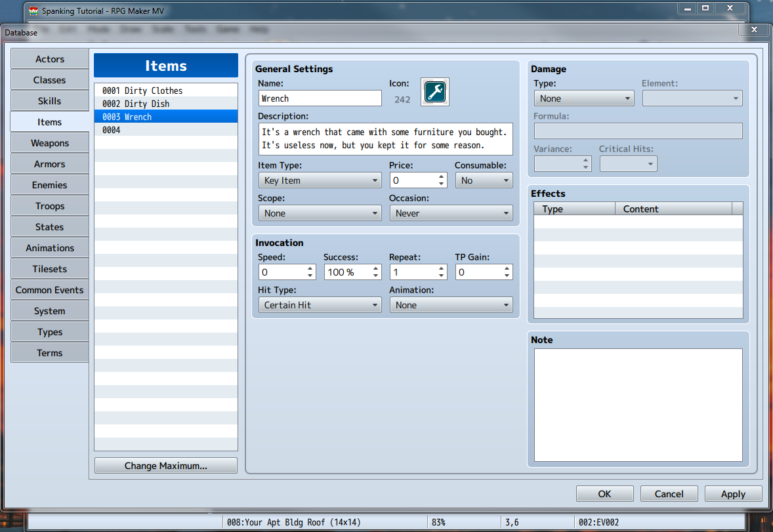Open the Animations tab

50,248
